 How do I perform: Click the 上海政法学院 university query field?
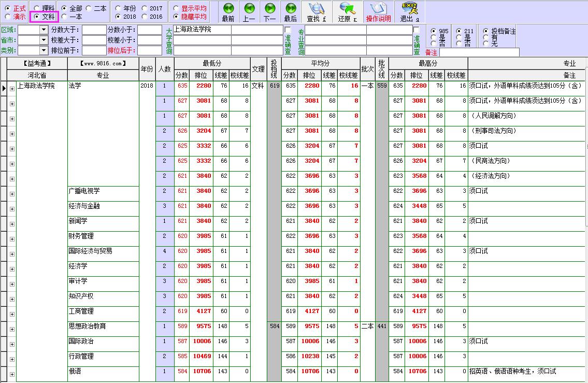pos(202,30)
